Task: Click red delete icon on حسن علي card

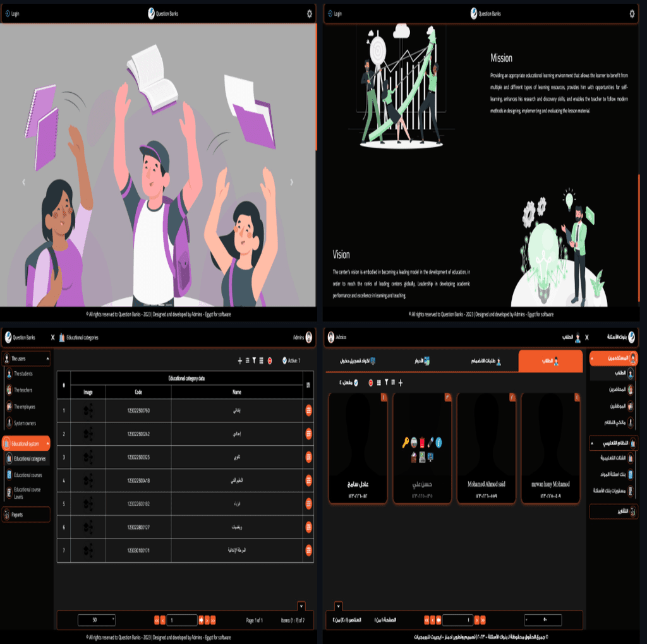Action: point(422,443)
